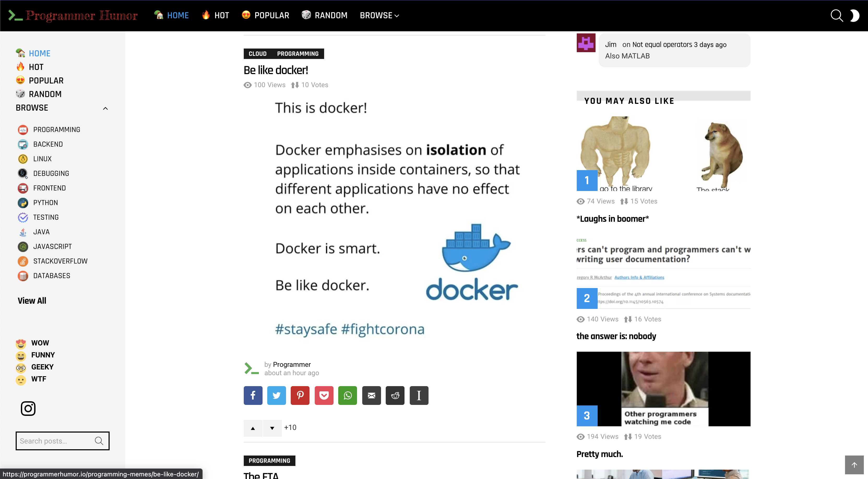The height and width of the screenshot is (479, 868).
Task: Share post via email icon
Action: pos(371,395)
